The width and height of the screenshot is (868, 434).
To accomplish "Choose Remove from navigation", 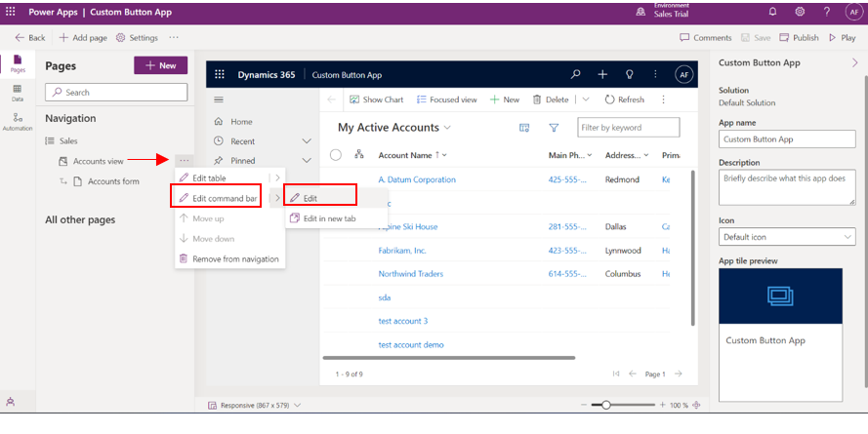I will pos(229,258).
